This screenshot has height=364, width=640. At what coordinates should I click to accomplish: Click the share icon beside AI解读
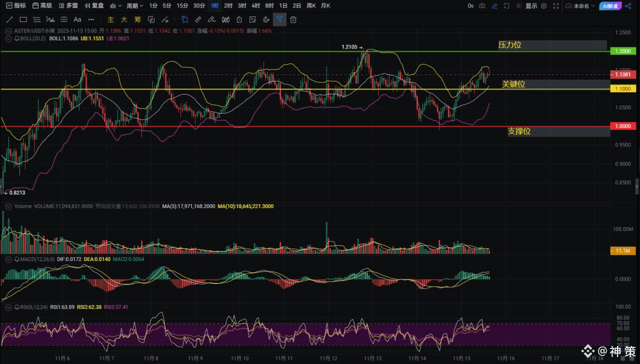click(x=628, y=6)
